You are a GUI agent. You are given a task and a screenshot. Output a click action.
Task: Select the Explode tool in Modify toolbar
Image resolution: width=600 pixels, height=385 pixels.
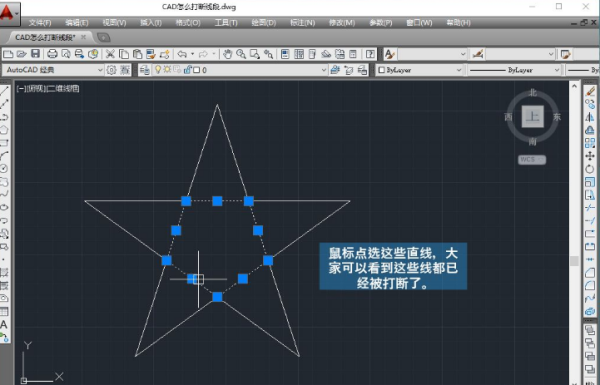coord(590,311)
